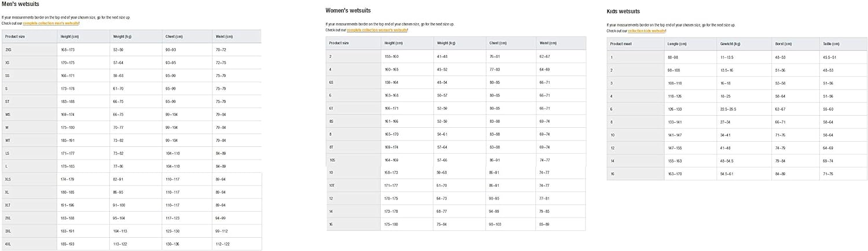Select the 4XL size cell in men's table
The image size is (868, 251).
[9, 244]
